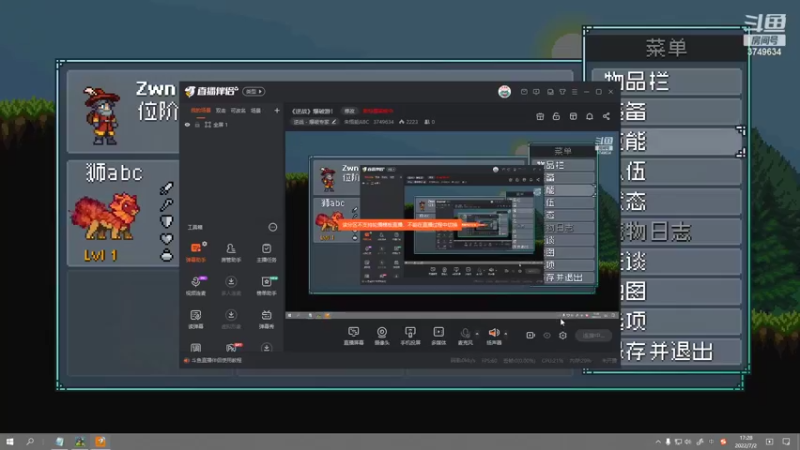This screenshot has width=800, height=450.
Task: Expand microphone options arrow
Action: coord(477,334)
